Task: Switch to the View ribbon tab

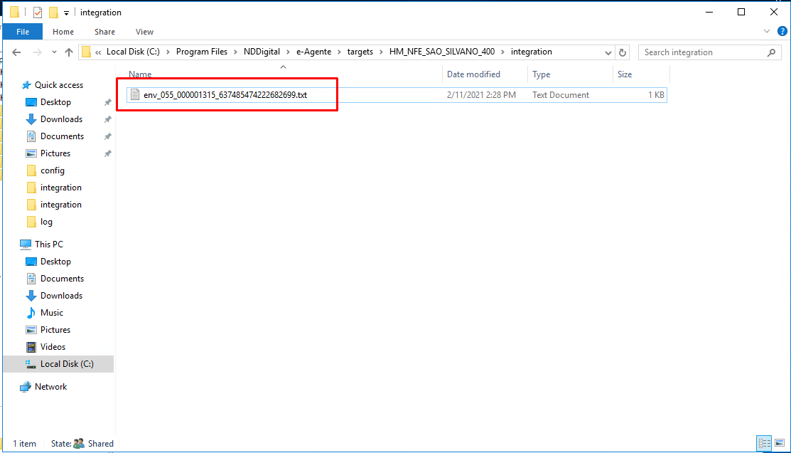Action: (144, 31)
